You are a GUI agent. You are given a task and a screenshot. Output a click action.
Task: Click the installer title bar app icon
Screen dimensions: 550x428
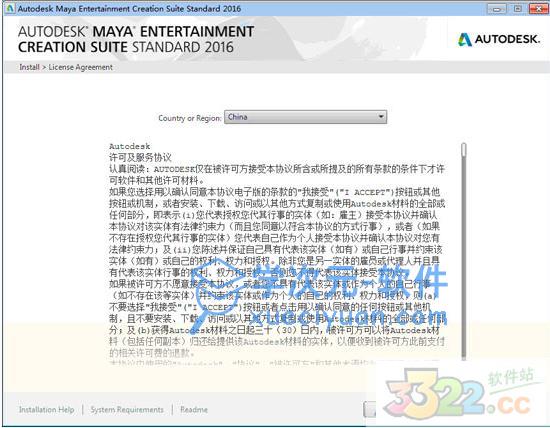point(10,8)
